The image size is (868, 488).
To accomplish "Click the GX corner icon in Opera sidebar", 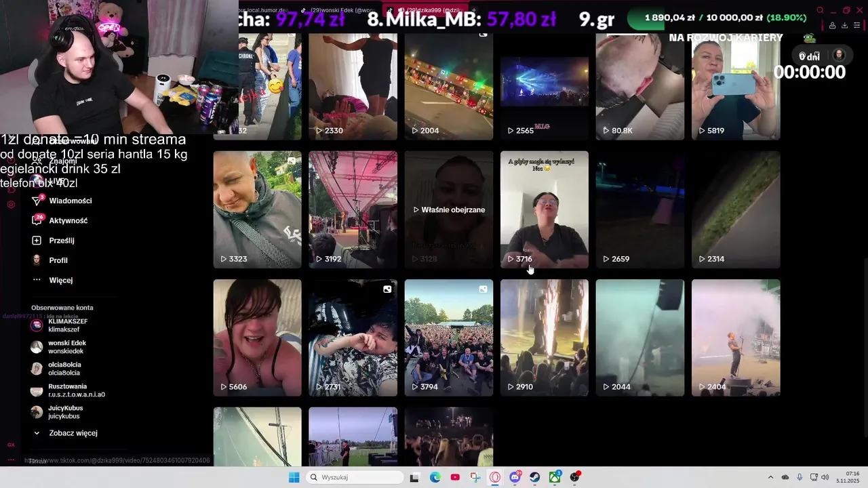I will pyautogui.click(x=11, y=445).
